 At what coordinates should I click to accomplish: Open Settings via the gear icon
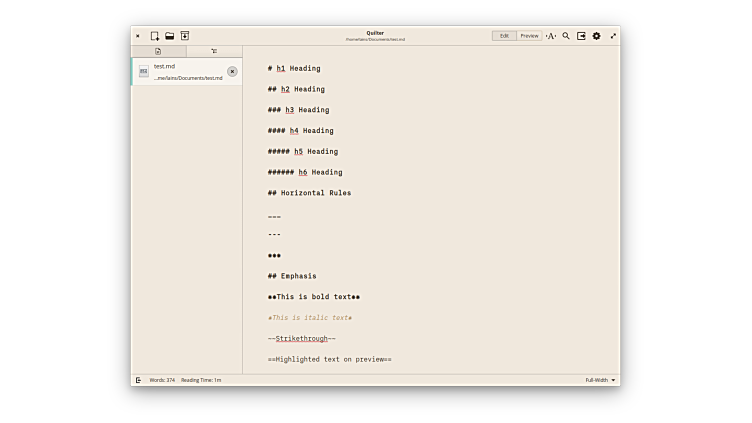tap(597, 36)
